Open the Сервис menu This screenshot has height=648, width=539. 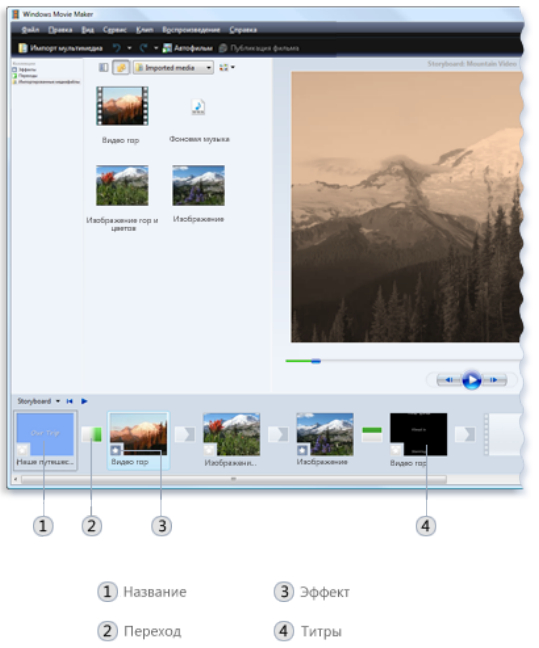coord(114,30)
